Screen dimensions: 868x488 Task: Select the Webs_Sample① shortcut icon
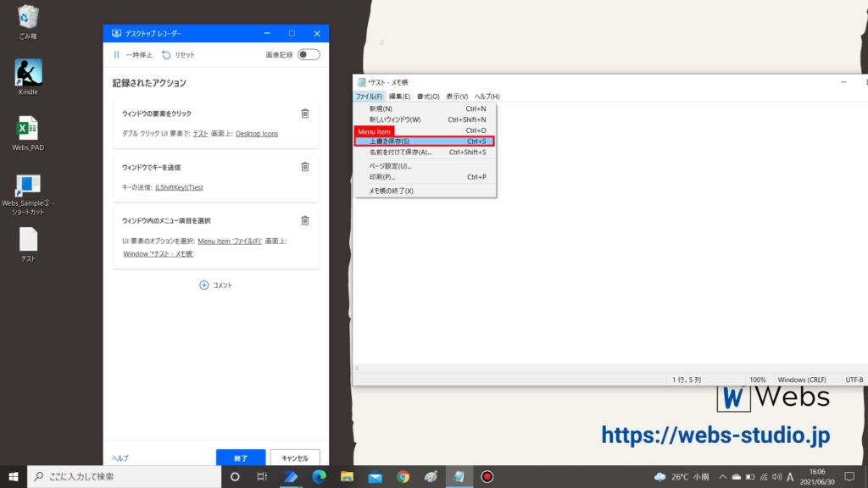point(28,194)
